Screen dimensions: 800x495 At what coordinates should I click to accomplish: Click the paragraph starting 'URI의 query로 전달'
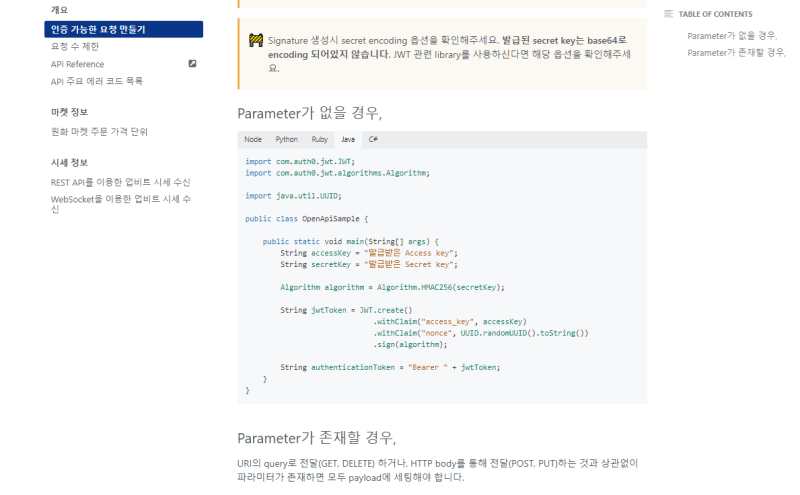click(x=438, y=470)
